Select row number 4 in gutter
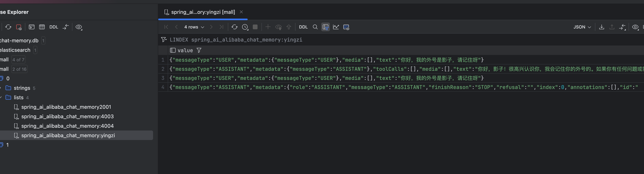The width and height of the screenshot is (644, 174). coord(163,87)
